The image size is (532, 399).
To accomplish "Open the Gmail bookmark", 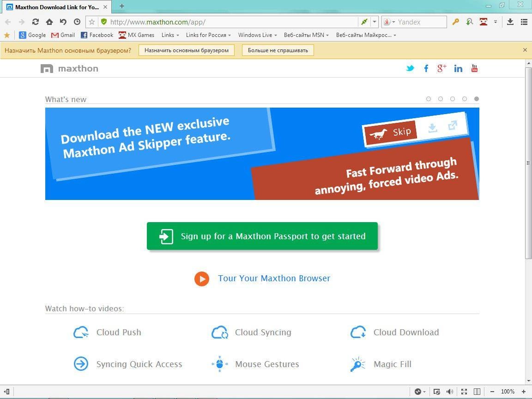I will pyautogui.click(x=63, y=35).
